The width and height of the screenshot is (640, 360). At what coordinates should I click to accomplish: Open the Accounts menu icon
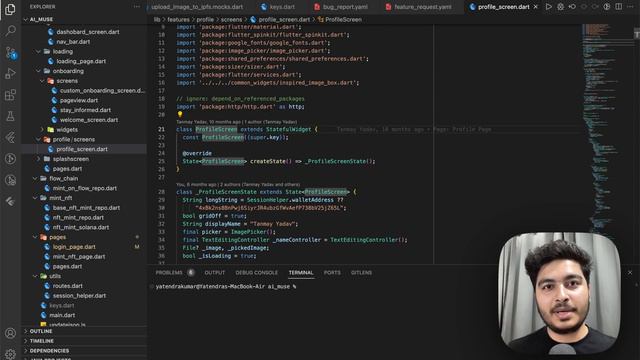point(10,333)
